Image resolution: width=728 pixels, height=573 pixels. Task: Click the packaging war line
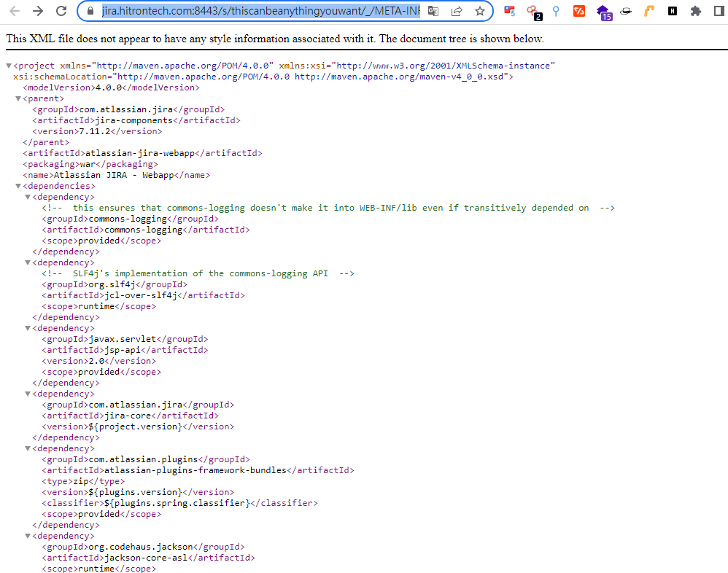point(90,164)
